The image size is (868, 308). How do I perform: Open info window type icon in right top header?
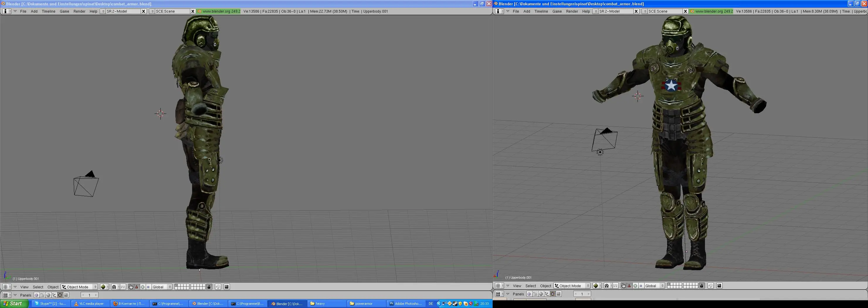pyautogui.click(x=499, y=11)
